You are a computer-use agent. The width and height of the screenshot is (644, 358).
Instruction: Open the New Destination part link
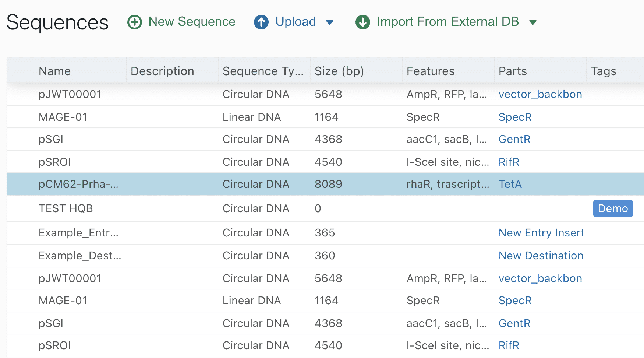(x=541, y=256)
